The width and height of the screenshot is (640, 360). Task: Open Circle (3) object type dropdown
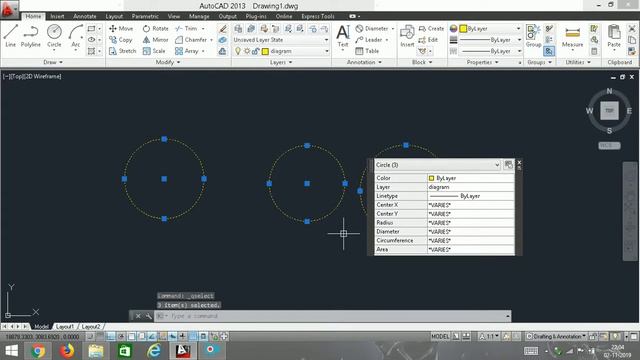point(438,165)
